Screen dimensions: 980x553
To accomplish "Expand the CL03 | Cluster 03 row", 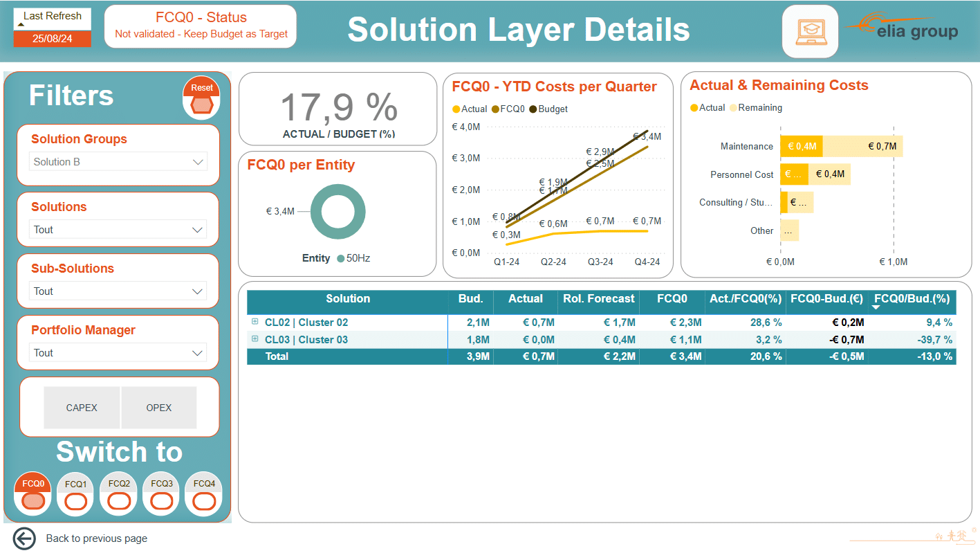I will coord(255,339).
